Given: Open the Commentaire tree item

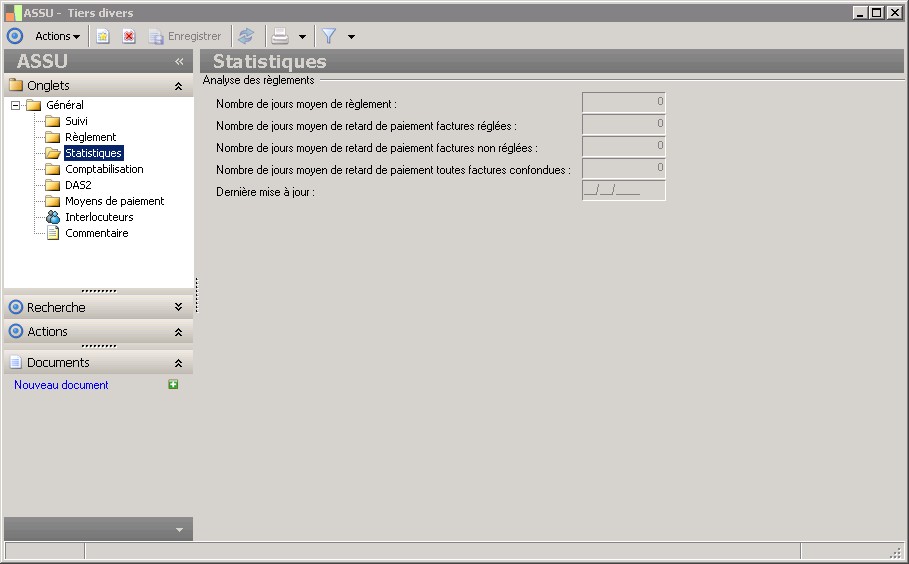Looking at the screenshot, I should [x=96, y=233].
